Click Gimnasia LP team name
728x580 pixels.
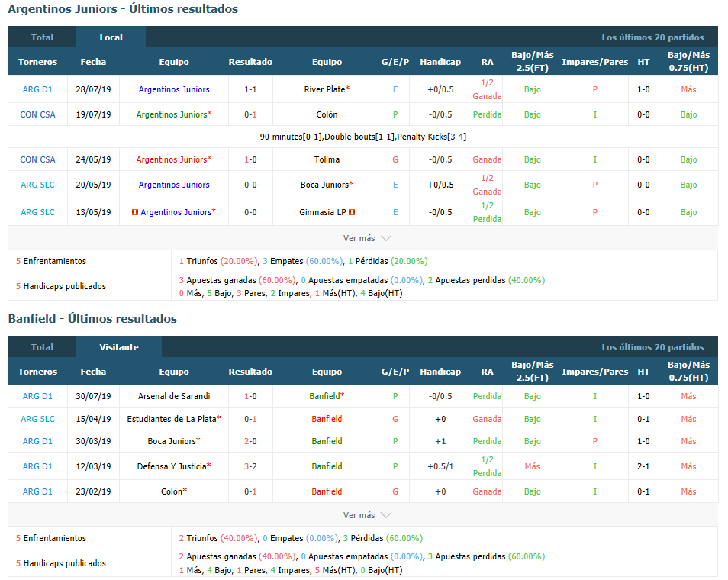(x=323, y=211)
